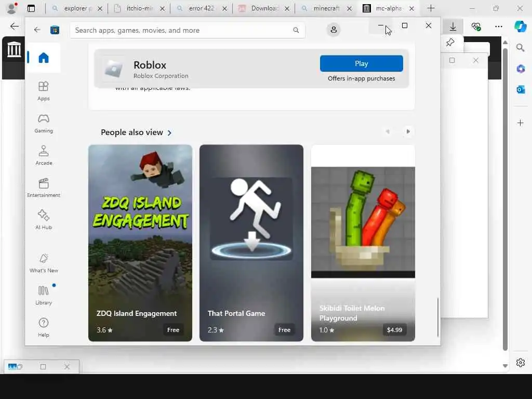Click the Edge scrollbar up arrow
Image resolution: width=532 pixels, height=399 pixels.
click(x=505, y=43)
